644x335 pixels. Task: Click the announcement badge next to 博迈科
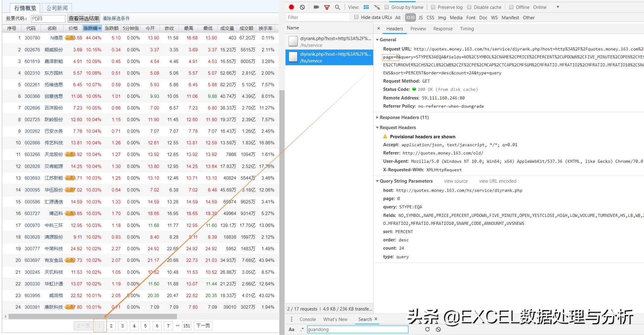click(69, 213)
